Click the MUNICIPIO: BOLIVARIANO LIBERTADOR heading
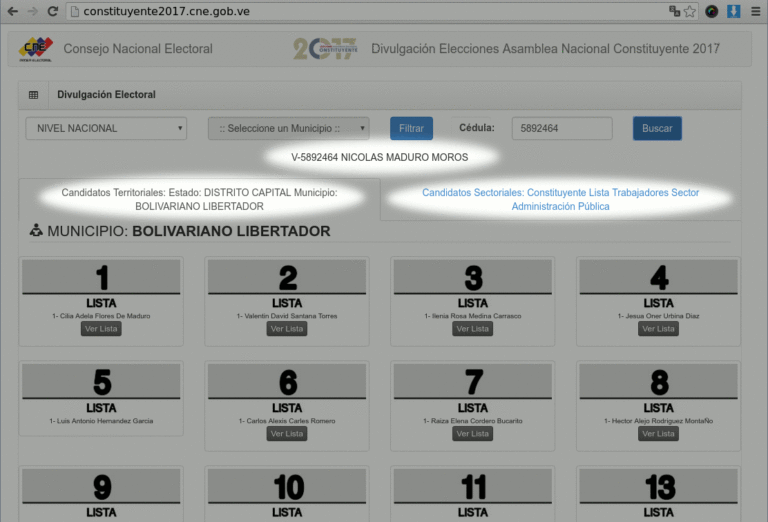Image resolution: width=768 pixels, height=522 pixels. (189, 231)
